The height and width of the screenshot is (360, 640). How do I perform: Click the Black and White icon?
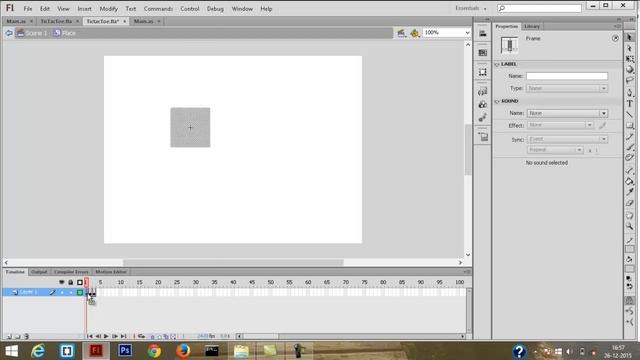[x=629, y=279]
